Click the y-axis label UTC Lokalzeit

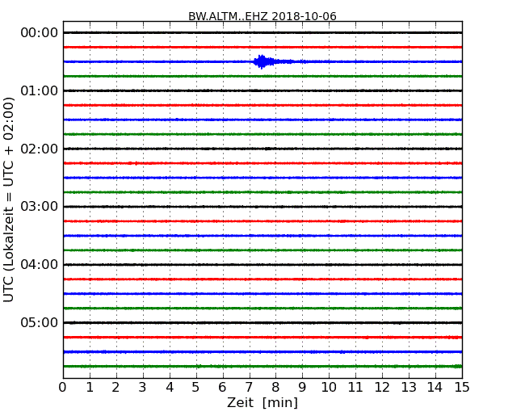point(8,200)
